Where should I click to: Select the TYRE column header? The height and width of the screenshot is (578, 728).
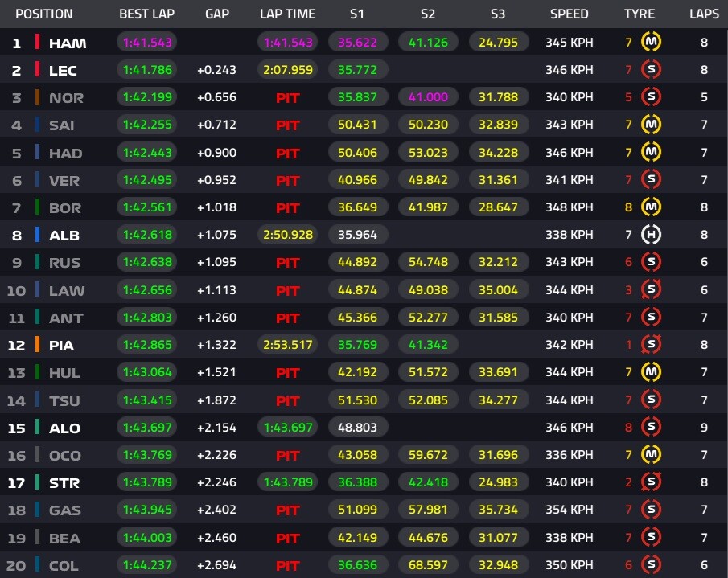640,14
